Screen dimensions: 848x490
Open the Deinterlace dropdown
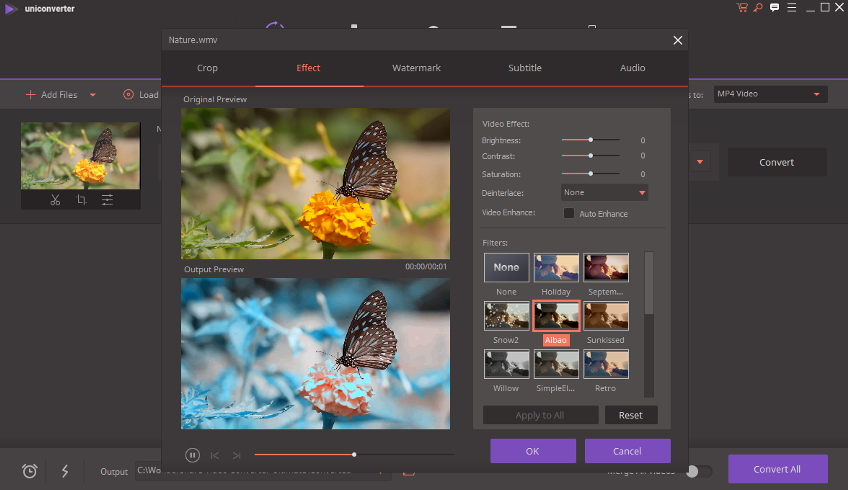coord(604,193)
